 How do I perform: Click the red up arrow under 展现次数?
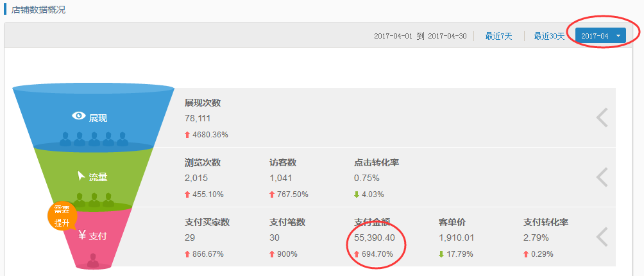[x=187, y=135]
